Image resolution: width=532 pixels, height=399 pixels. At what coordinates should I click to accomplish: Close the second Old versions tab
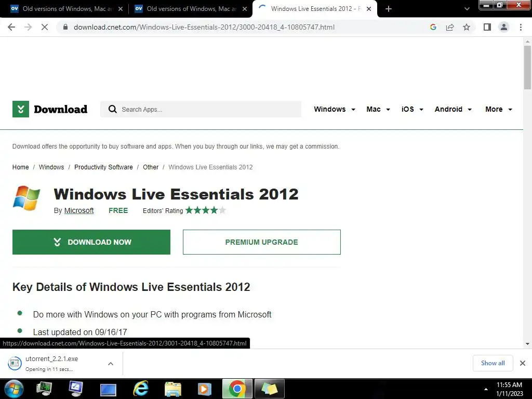245,9
